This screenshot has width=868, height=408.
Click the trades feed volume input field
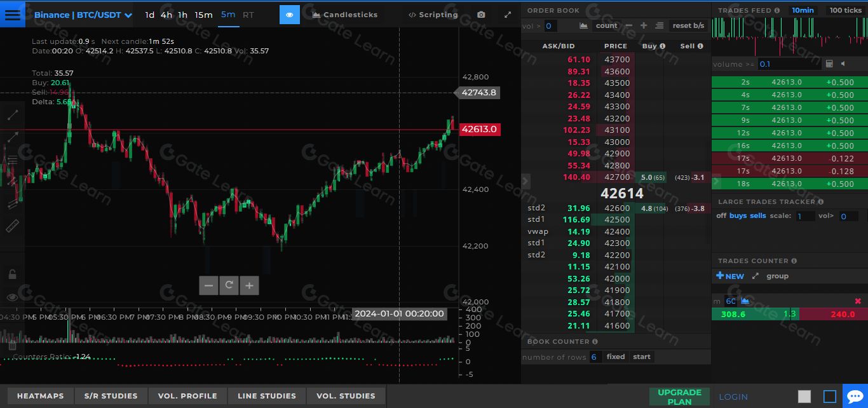click(788, 64)
